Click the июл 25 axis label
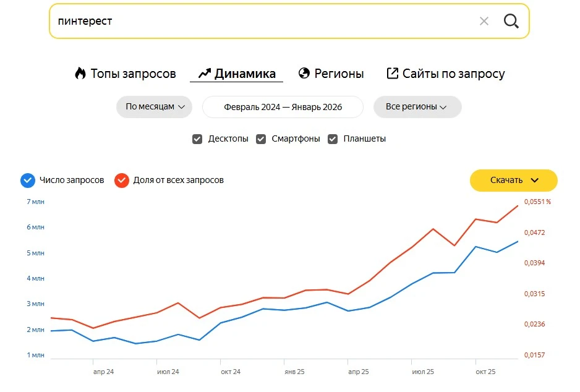Screen dimensions: 580x392 tap(423, 372)
